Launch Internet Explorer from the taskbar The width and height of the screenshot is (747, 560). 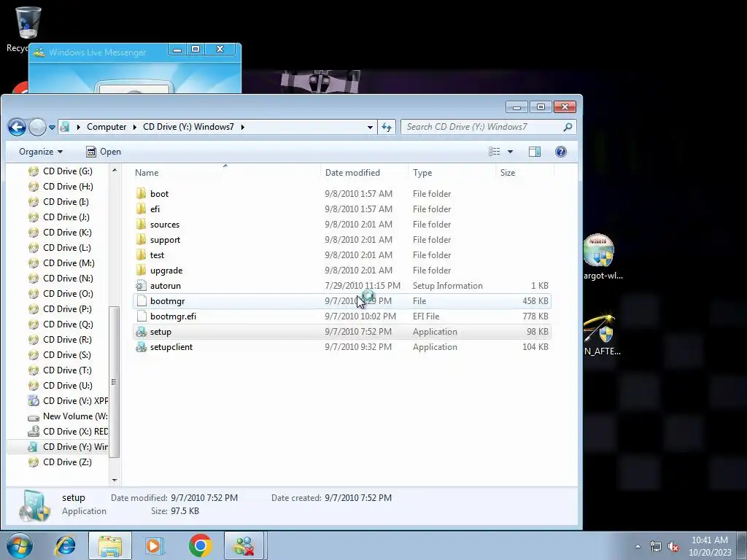click(65, 545)
